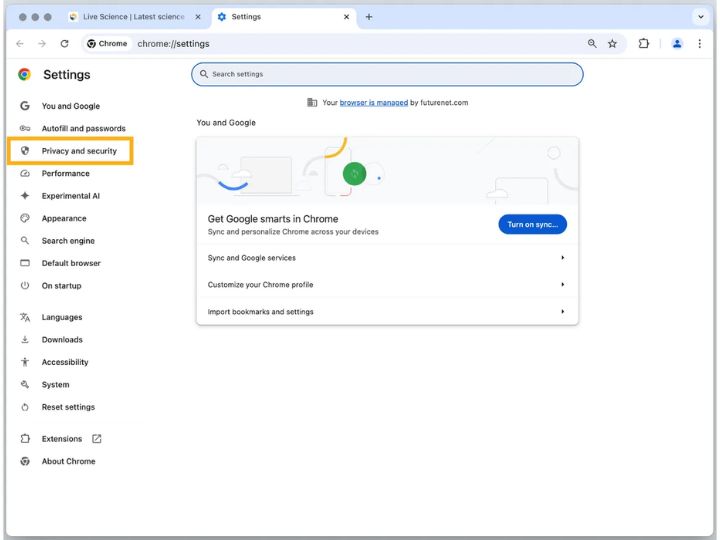Expand Sync and Google services arrow
Viewport: 720px width, 540px height.
point(562,258)
